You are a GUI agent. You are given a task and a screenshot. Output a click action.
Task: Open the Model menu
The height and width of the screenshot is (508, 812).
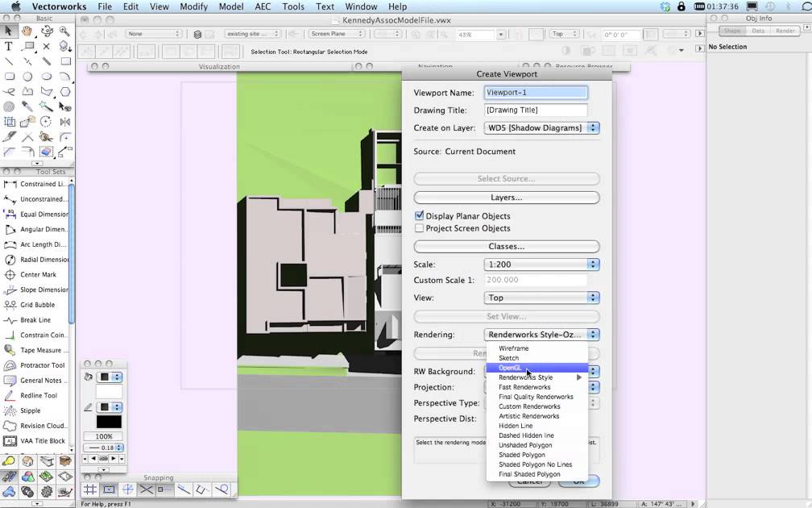coord(231,6)
